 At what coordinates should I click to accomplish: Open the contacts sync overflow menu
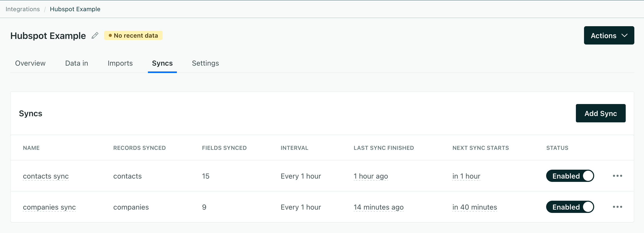(x=618, y=176)
